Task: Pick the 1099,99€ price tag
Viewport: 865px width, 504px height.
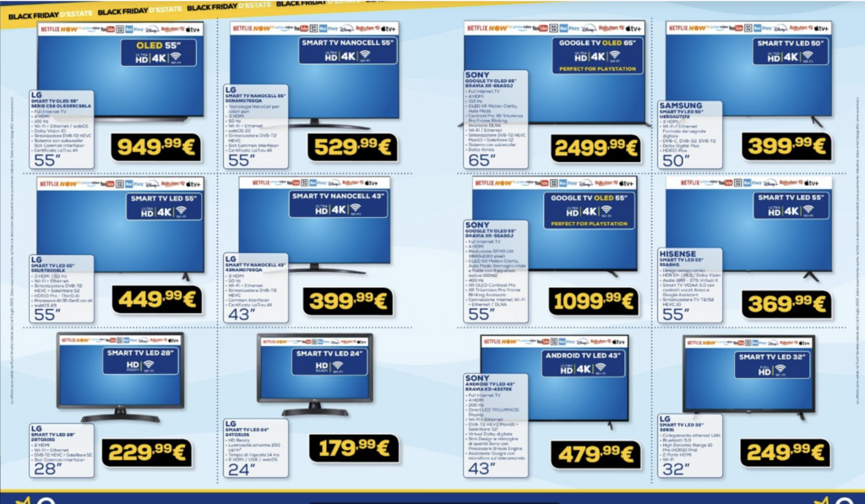Action: (594, 301)
